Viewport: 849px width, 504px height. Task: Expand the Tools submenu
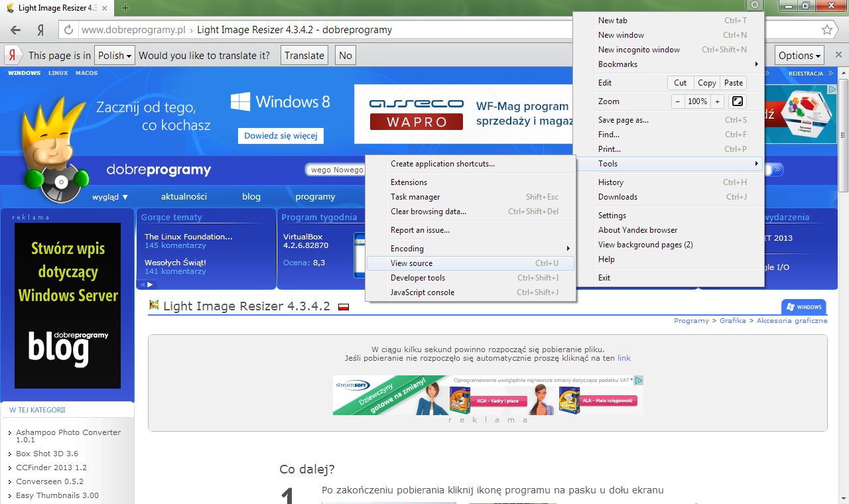point(669,164)
